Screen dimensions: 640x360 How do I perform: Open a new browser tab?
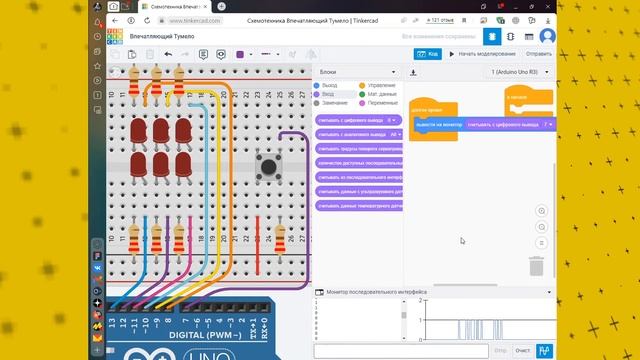(x=221, y=6)
